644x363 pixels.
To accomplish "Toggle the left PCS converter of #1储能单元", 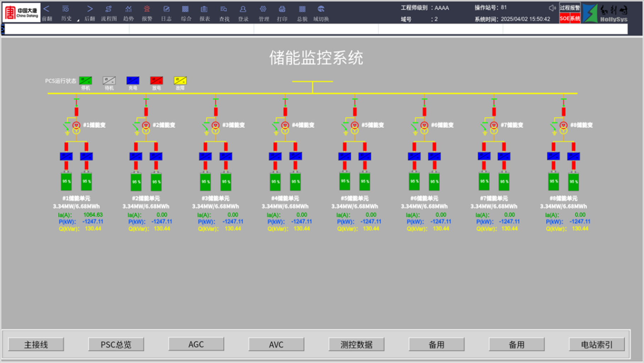I will point(66,156).
